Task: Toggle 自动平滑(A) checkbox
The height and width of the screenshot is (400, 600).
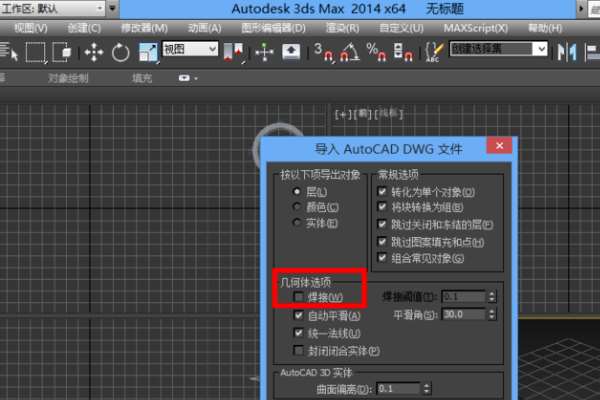Action: coord(298,315)
